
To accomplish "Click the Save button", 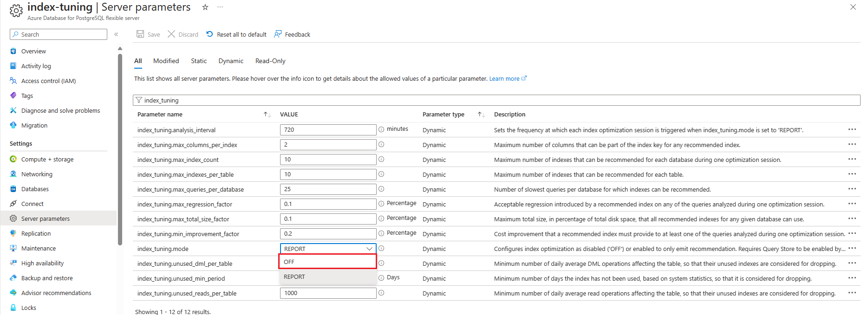I will [148, 34].
